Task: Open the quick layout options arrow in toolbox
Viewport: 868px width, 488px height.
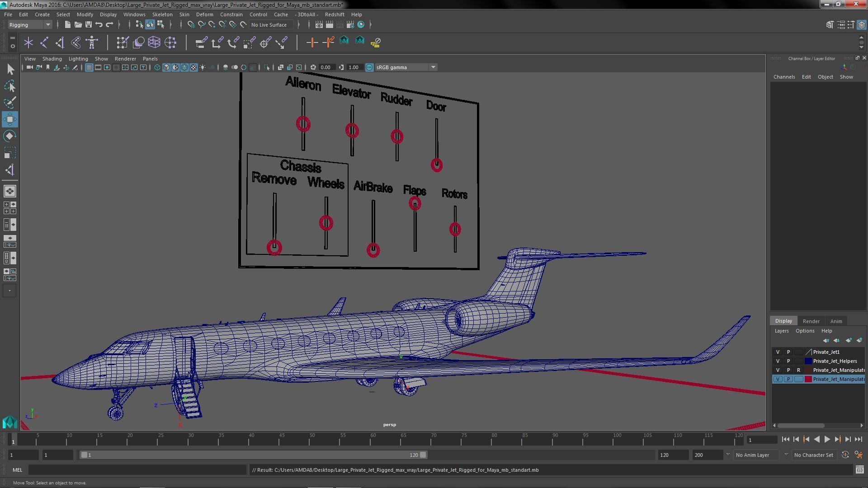Action: click(x=9, y=291)
